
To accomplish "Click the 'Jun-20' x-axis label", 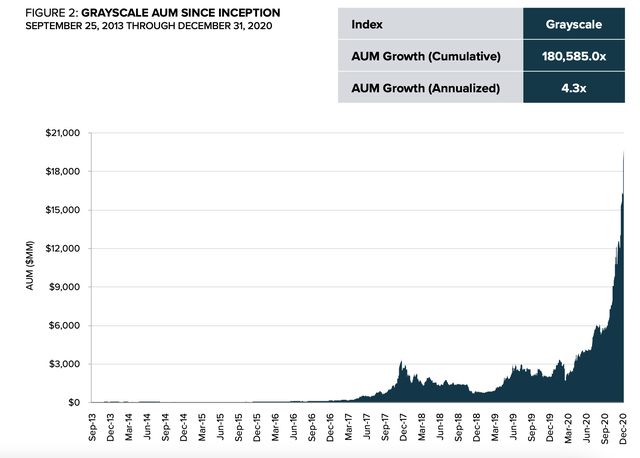I will click(587, 427).
